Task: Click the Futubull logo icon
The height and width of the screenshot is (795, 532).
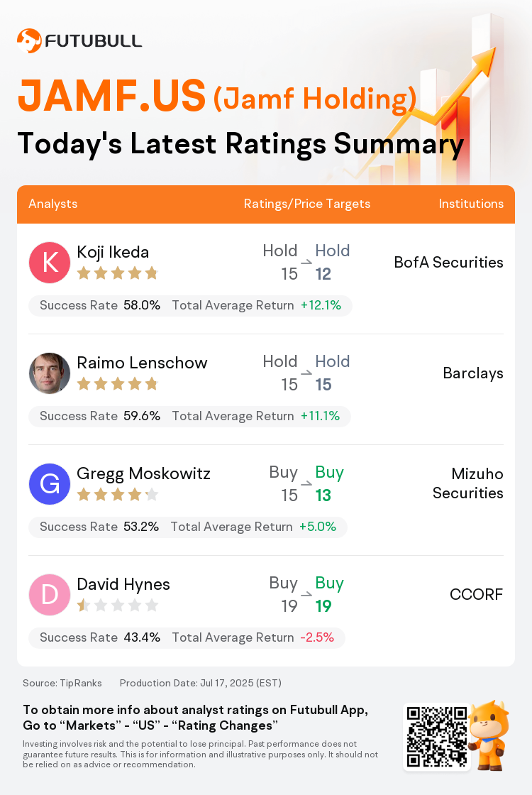Action: pos(29,41)
